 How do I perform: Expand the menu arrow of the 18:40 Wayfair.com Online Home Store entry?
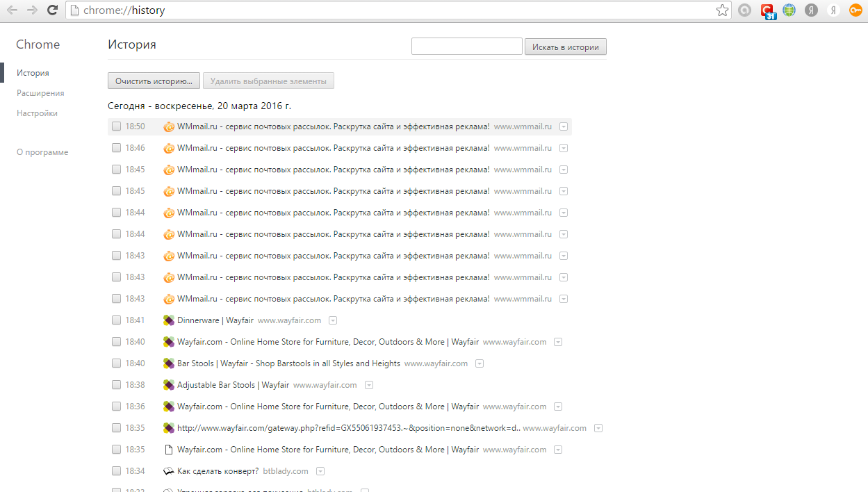tap(558, 342)
